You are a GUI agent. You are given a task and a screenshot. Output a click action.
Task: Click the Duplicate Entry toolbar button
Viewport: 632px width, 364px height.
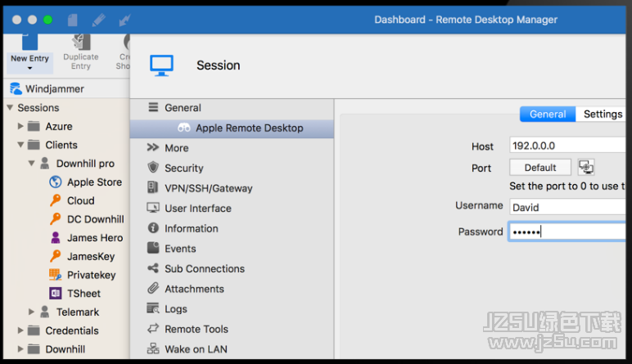click(x=80, y=53)
